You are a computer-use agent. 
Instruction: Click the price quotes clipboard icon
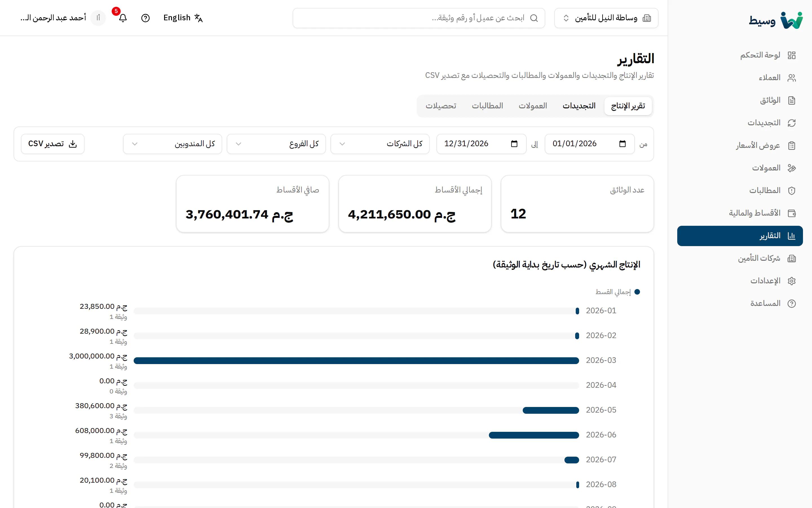(x=791, y=145)
